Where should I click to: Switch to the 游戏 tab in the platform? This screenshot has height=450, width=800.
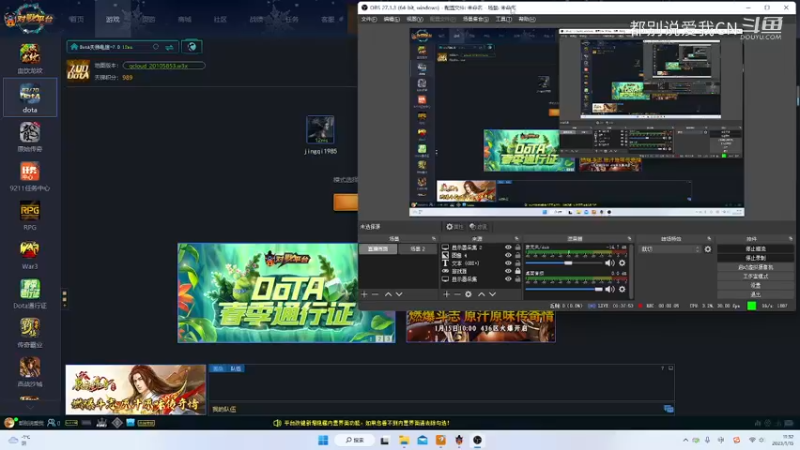(113, 19)
